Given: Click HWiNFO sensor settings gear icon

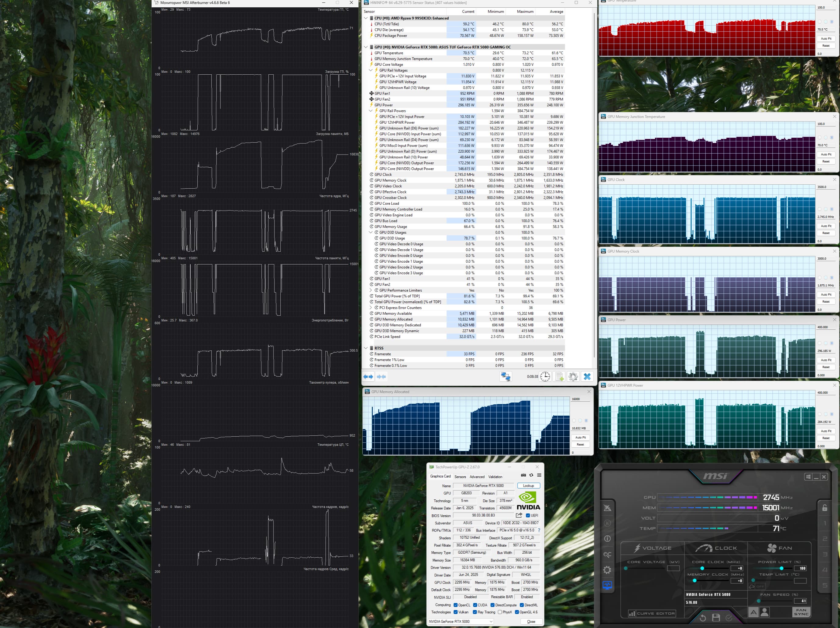Looking at the screenshot, I should click(573, 376).
